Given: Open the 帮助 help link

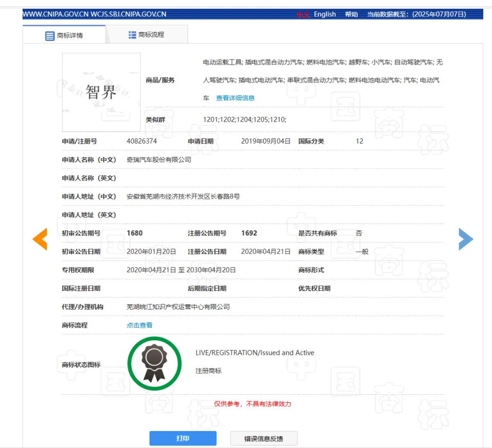Looking at the screenshot, I should click(352, 14).
